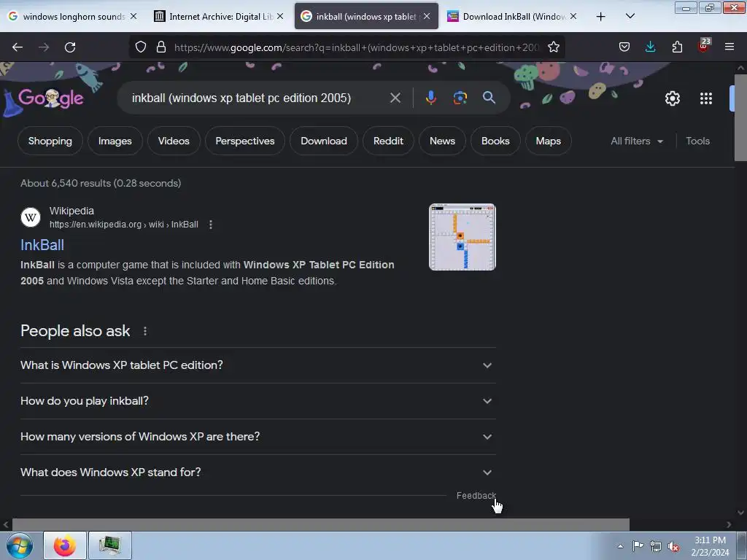Filter results by Images
Image resolution: width=747 pixels, height=560 pixels.
[x=115, y=141]
